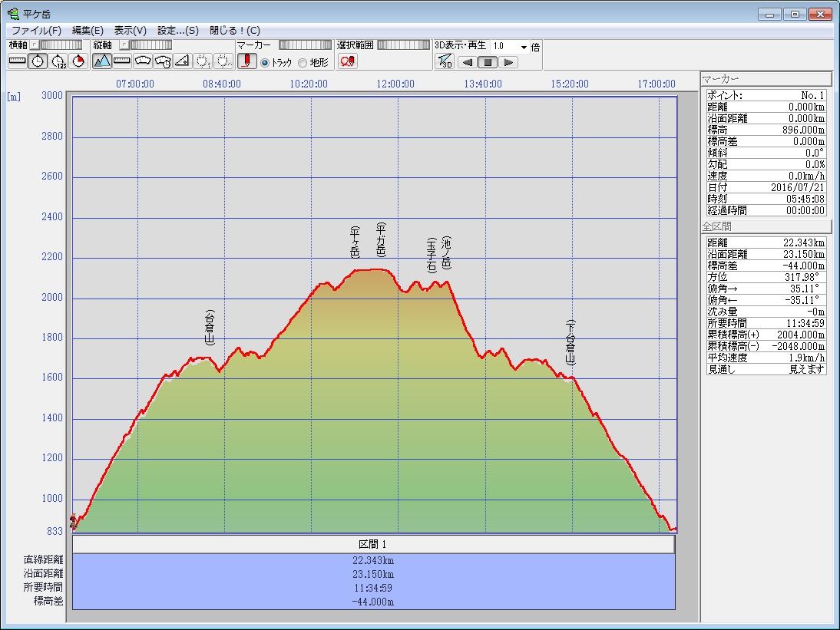
Task: Toggle the 縦軸 small checkbox
Action: pos(124,45)
